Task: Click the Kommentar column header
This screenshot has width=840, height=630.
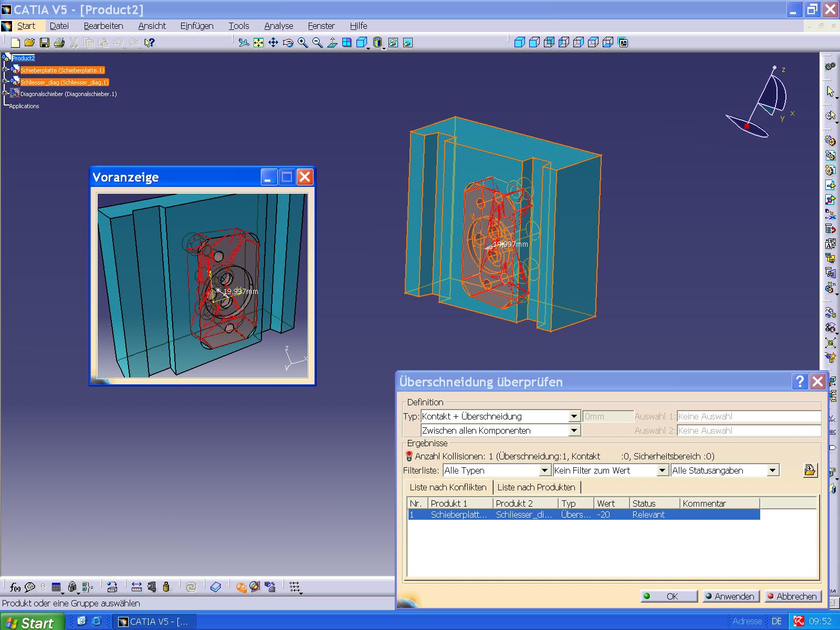Action: (720, 503)
